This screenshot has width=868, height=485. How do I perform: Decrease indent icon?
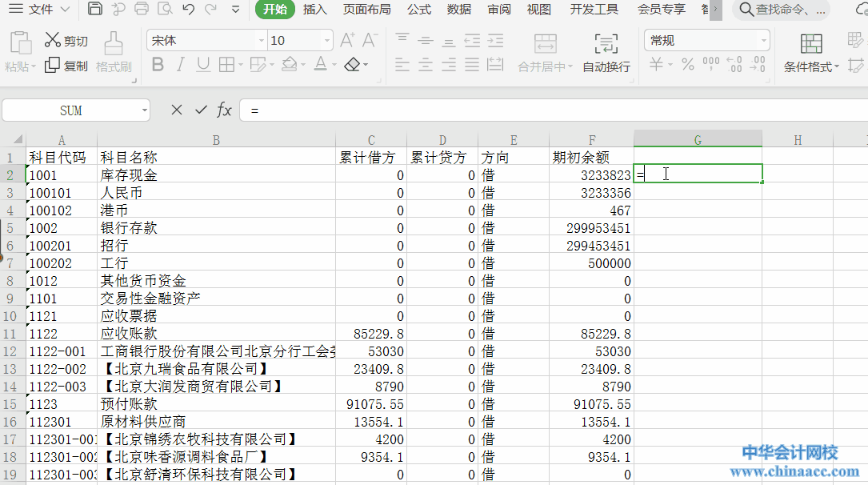point(472,40)
